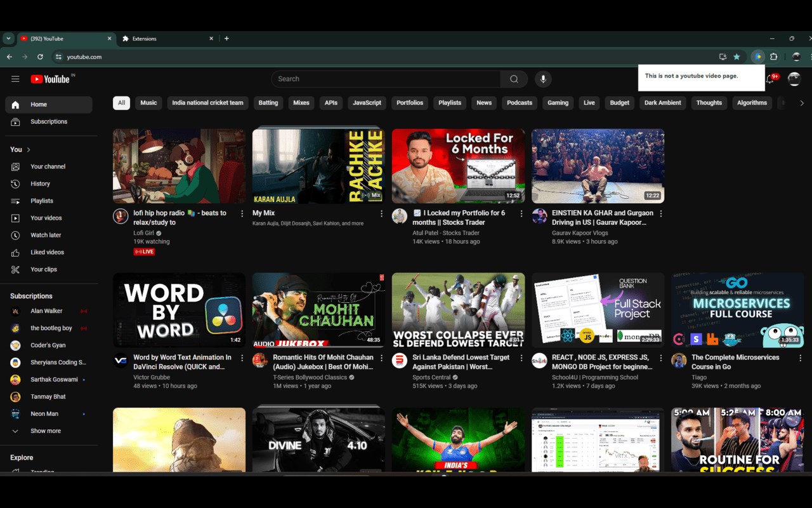The height and width of the screenshot is (508, 812).
Task: Open more options for My Mix
Action: pyautogui.click(x=381, y=214)
